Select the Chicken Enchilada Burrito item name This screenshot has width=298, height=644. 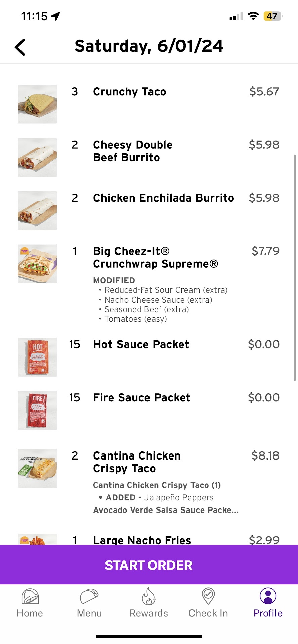(163, 198)
